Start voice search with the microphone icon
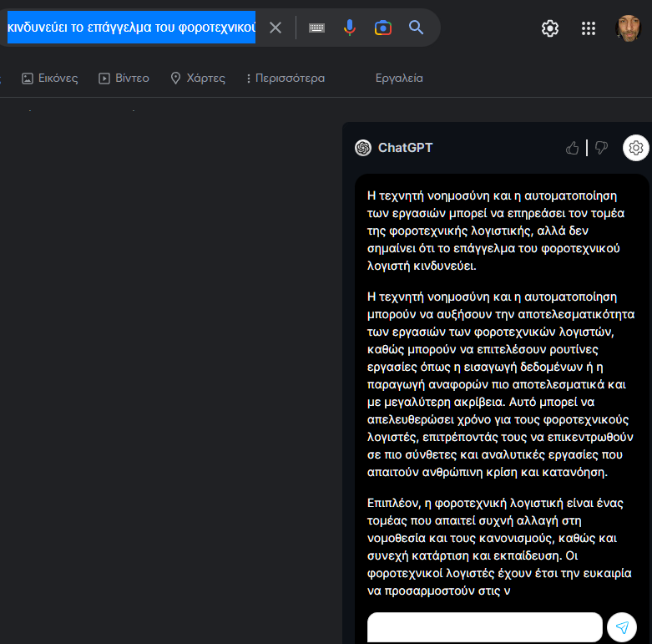652x644 pixels. pos(350,28)
